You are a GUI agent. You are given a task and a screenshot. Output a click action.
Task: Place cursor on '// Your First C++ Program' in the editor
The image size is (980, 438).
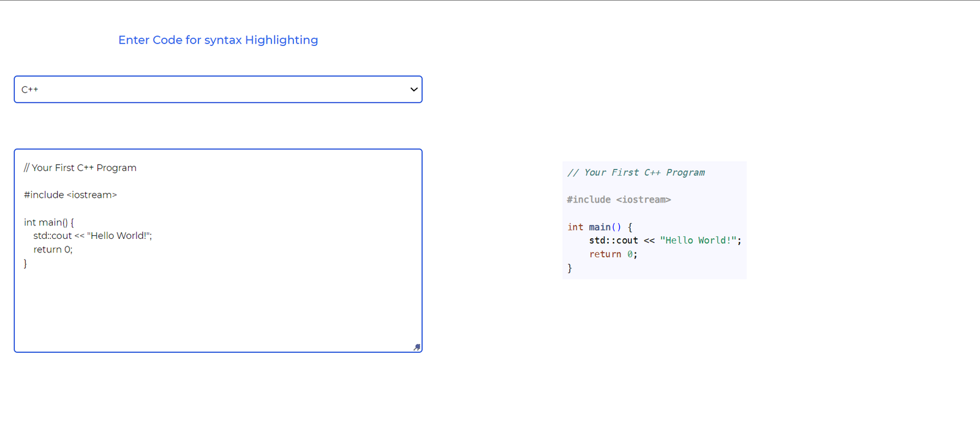(x=80, y=168)
